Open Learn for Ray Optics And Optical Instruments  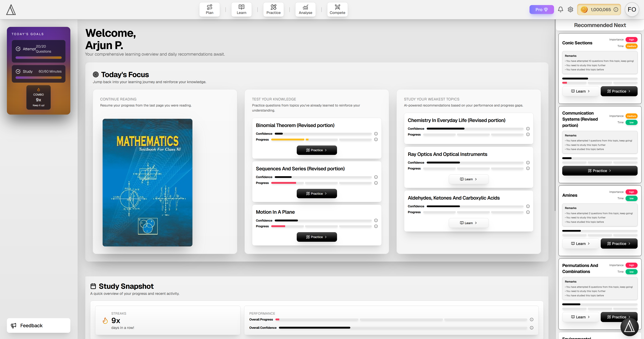coord(469,179)
